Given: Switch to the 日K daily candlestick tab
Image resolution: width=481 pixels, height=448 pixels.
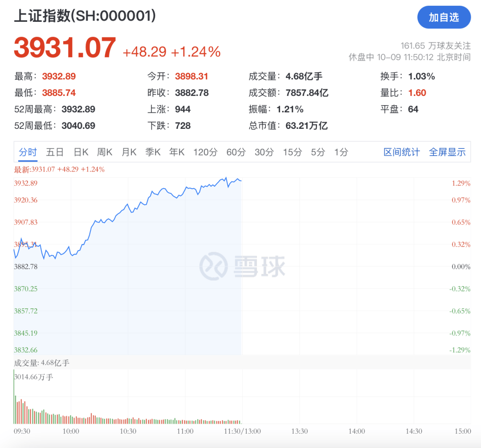Looking at the screenshot, I should [x=80, y=152].
